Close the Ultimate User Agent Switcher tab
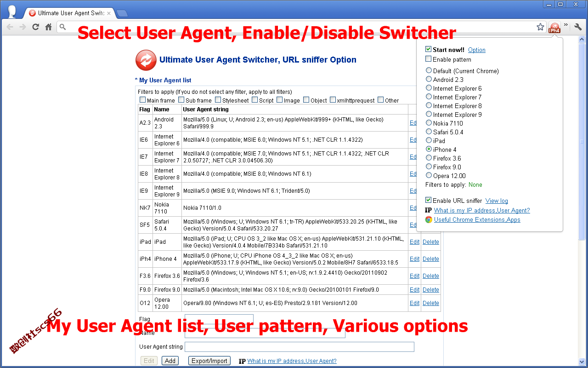The width and height of the screenshot is (588, 368). 109,13
